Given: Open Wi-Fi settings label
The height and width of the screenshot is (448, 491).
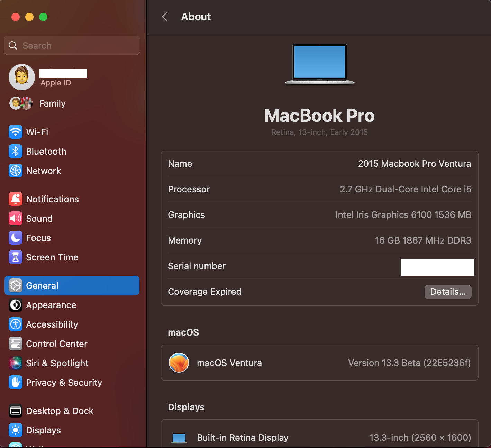Looking at the screenshot, I should click(x=37, y=132).
